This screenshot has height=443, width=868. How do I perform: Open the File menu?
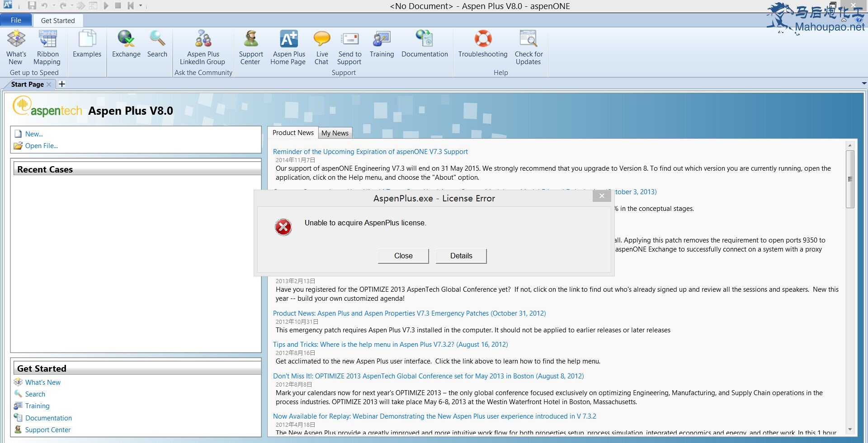coord(16,20)
